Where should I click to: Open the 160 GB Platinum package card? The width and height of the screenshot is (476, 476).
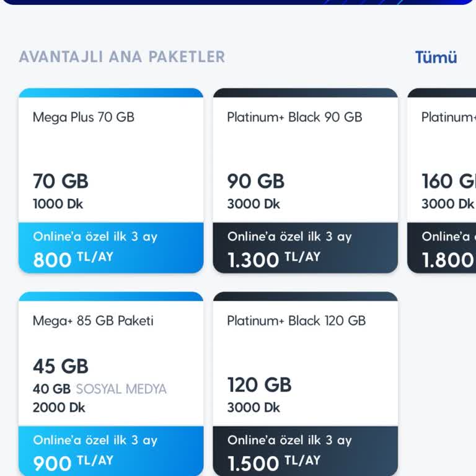[x=442, y=180]
